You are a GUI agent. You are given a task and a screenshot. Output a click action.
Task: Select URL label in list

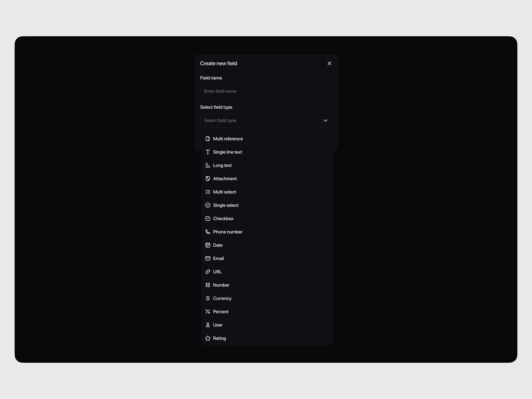pos(217,272)
